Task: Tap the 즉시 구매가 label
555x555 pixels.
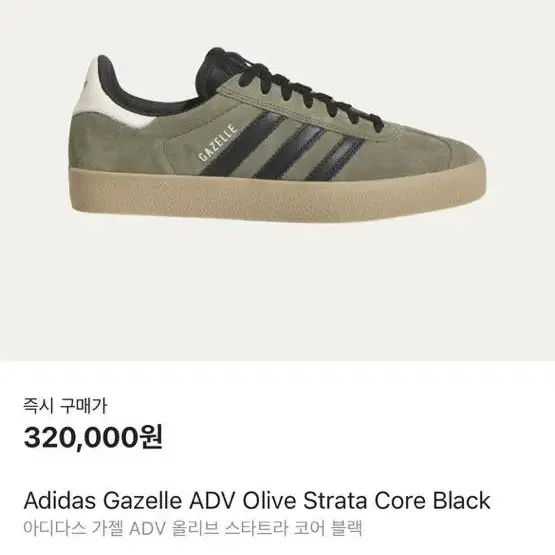Action: click(x=65, y=406)
